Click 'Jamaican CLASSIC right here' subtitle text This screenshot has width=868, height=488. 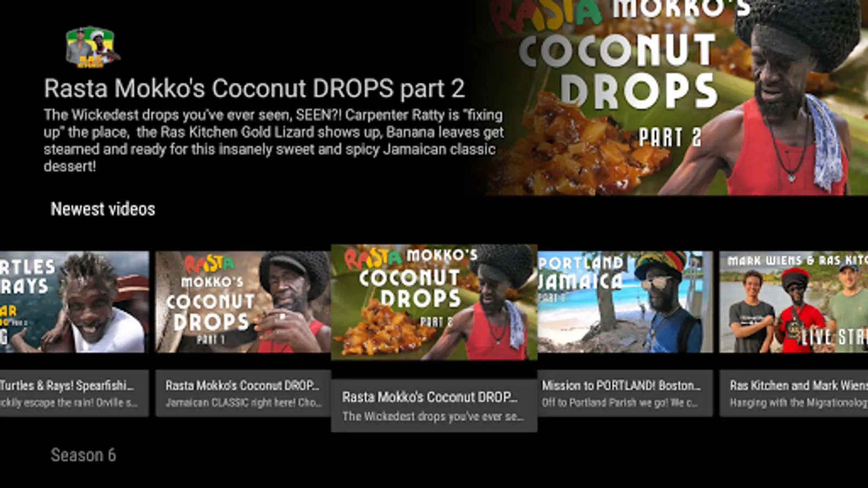(244, 403)
